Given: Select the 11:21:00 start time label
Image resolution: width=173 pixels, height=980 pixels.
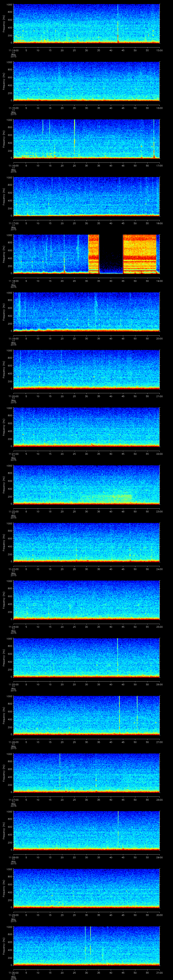Looking at the screenshot, I should (13, 454).
